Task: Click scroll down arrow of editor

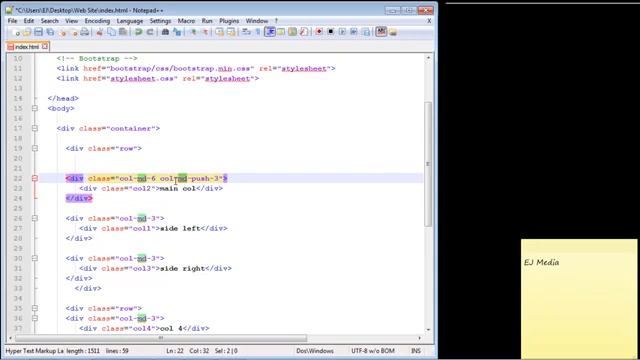Action: click(428, 329)
